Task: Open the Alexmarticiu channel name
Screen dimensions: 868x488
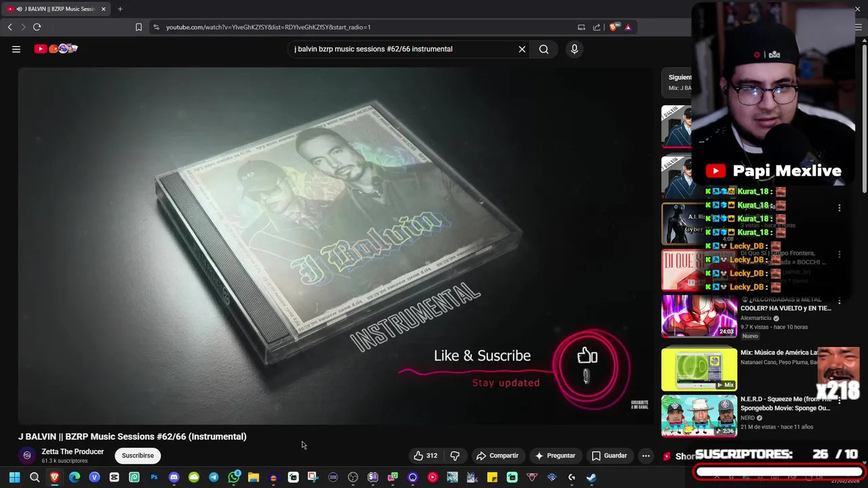Action: (756, 318)
